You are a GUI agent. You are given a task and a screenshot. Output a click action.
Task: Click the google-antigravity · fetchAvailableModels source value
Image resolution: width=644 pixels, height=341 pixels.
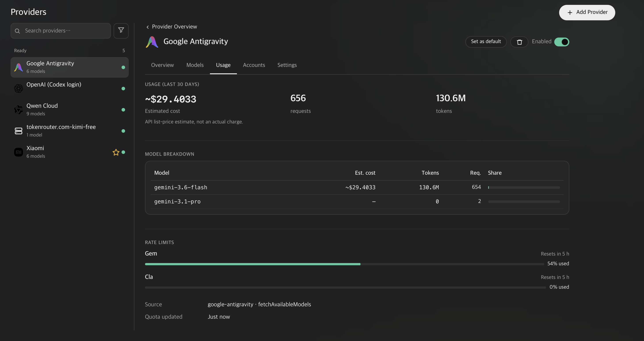[259, 304]
